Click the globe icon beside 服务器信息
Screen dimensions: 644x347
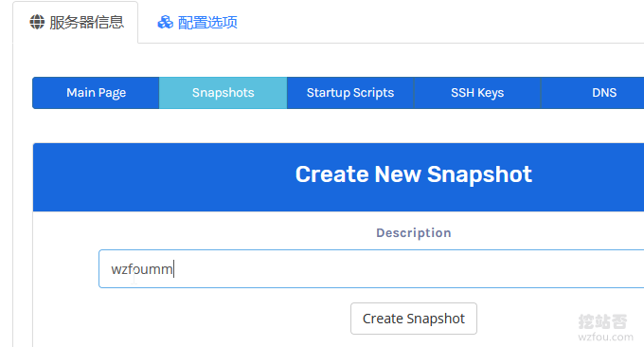click(37, 22)
